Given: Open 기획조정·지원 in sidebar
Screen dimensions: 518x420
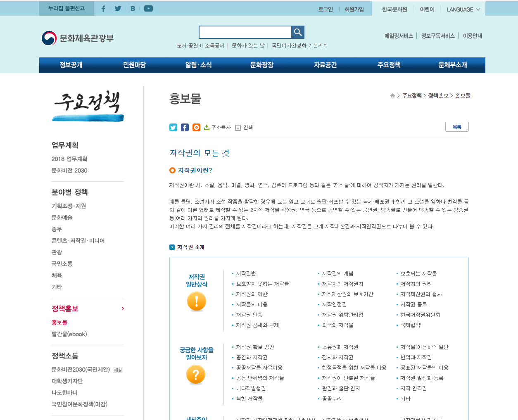Looking at the screenshot, I should 69,206.
